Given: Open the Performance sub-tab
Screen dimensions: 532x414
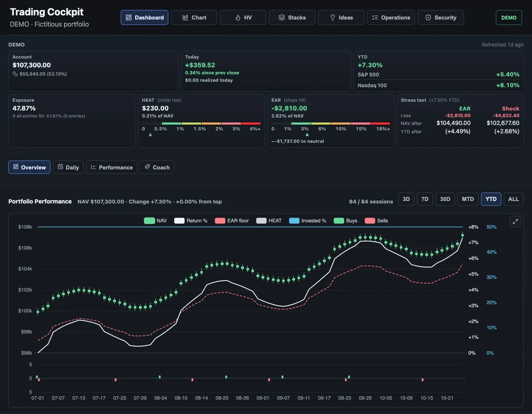Looking at the screenshot, I should click(112, 167).
